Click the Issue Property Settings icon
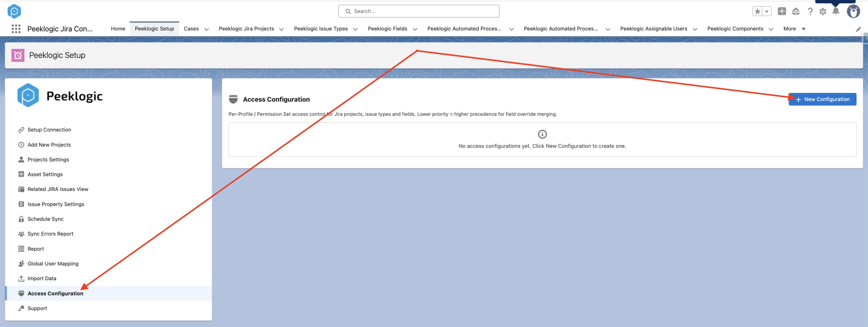 [21, 204]
